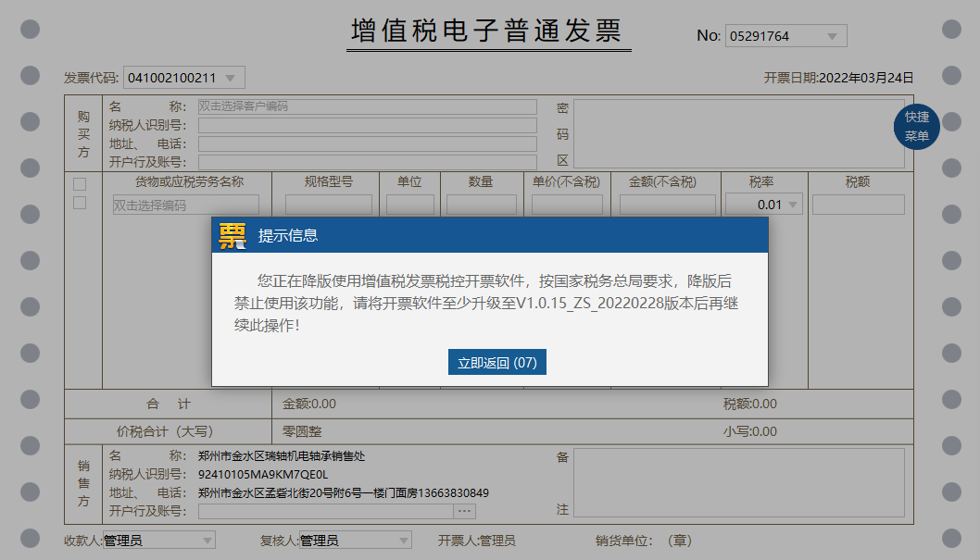
Task: Open the 复核人 dropdown list
Action: [x=403, y=541]
